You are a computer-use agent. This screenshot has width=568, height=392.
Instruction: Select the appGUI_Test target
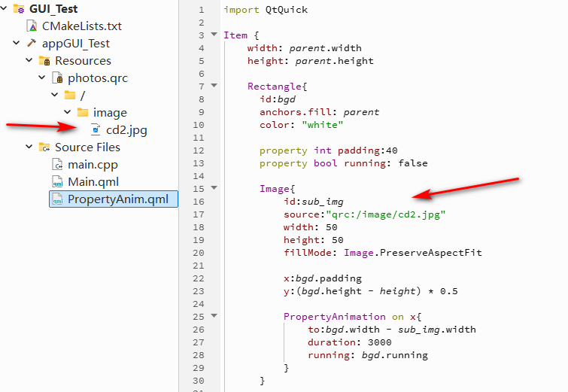tap(76, 44)
